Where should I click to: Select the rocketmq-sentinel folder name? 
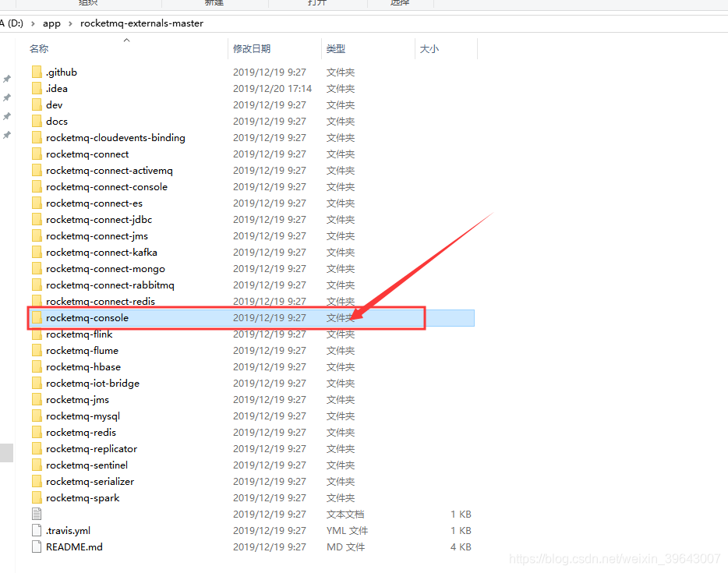[87, 465]
